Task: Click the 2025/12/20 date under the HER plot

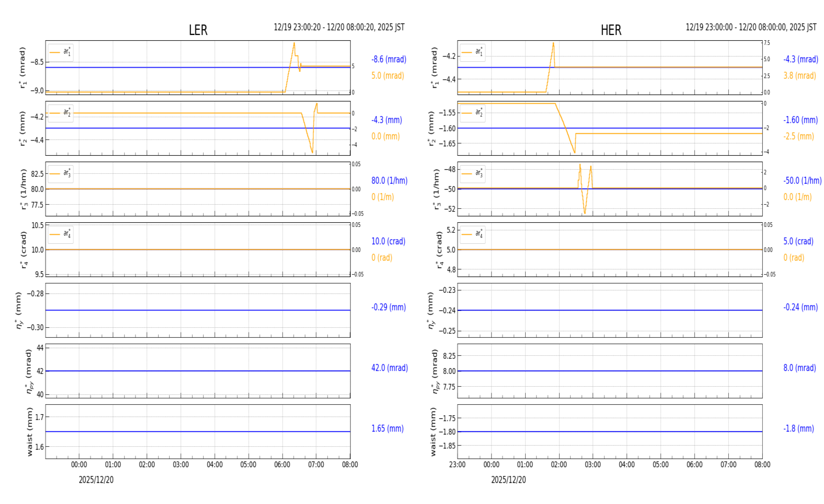Action: point(508,480)
